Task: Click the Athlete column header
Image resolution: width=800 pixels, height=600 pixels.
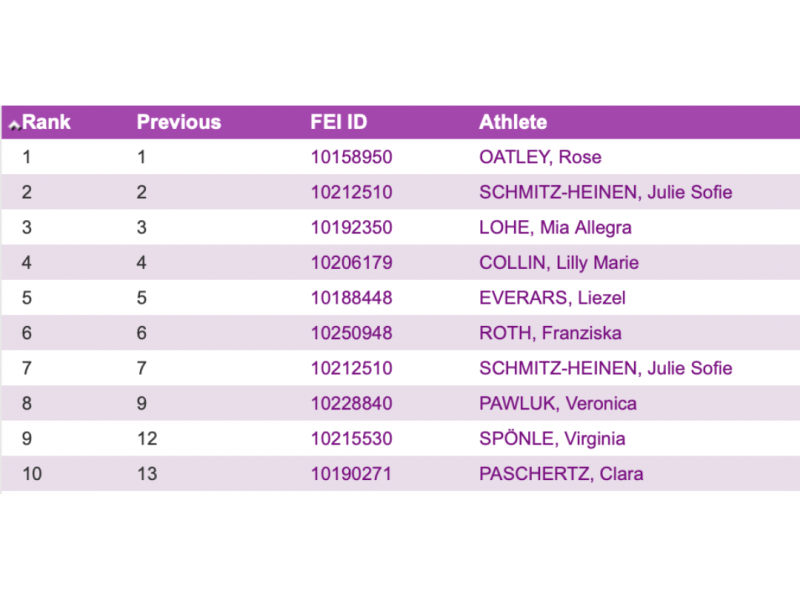Action: pyautogui.click(x=513, y=122)
